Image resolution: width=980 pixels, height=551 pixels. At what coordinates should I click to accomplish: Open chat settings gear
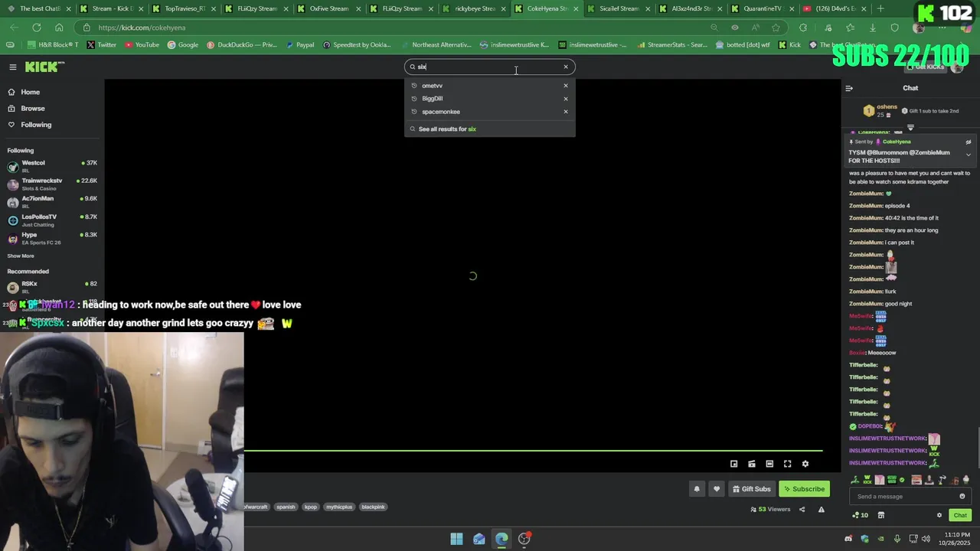pyautogui.click(x=939, y=515)
